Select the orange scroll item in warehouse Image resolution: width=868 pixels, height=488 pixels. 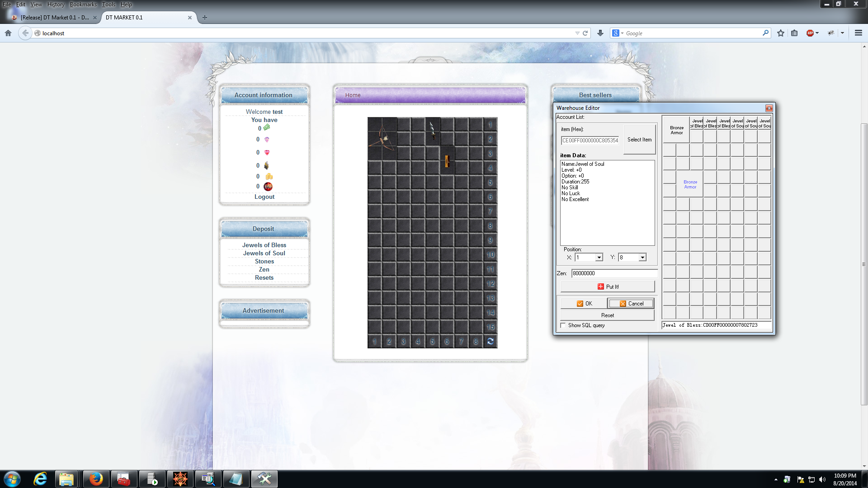[x=447, y=161]
